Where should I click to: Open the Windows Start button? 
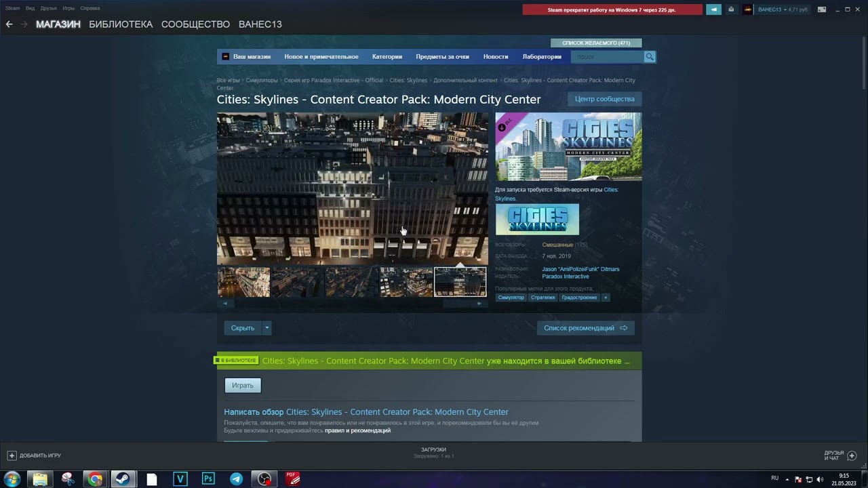pos(12,479)
